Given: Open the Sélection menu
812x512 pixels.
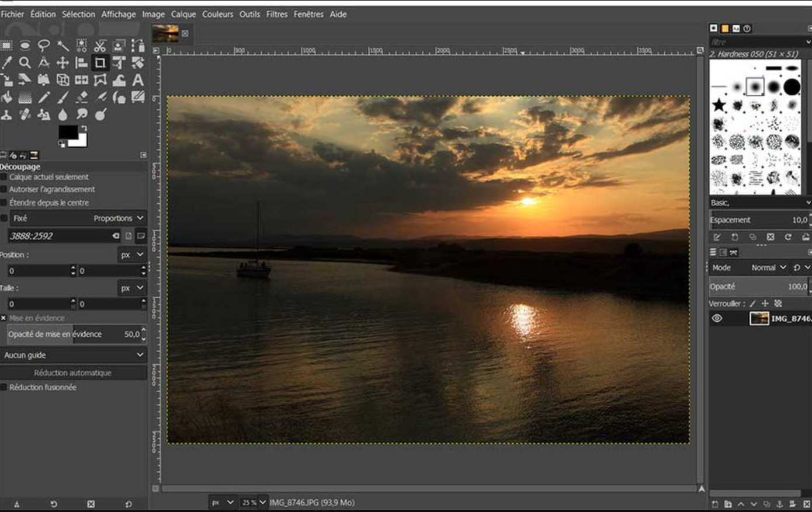Looking at the screenshot, I should [x=78, y=14].
